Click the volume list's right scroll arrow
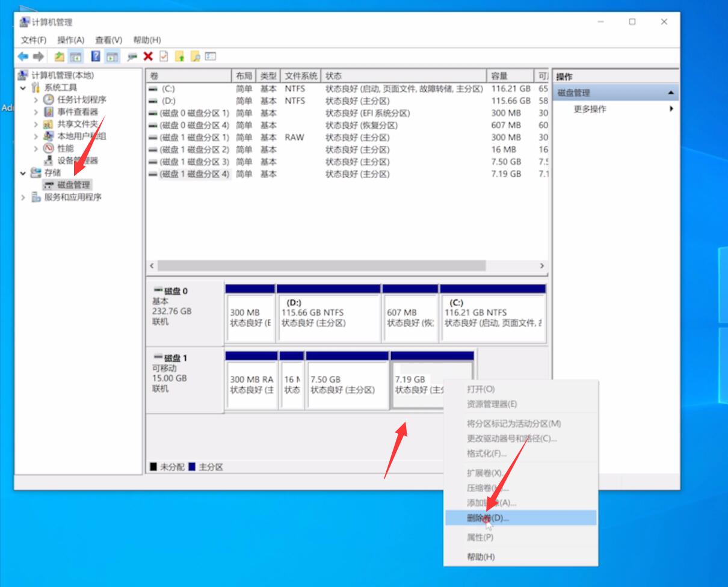This screenshot has height=587, width=728. pyautogui.click(x=542, y=266)
